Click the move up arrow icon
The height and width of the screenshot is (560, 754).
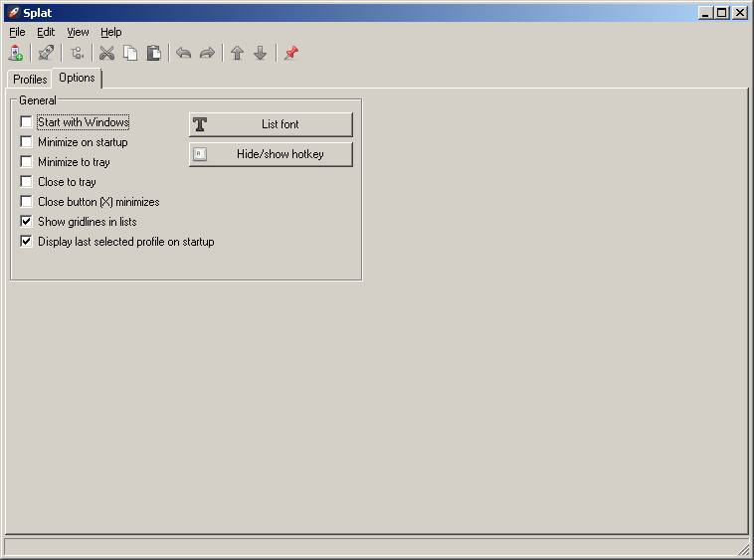point(237,54)
